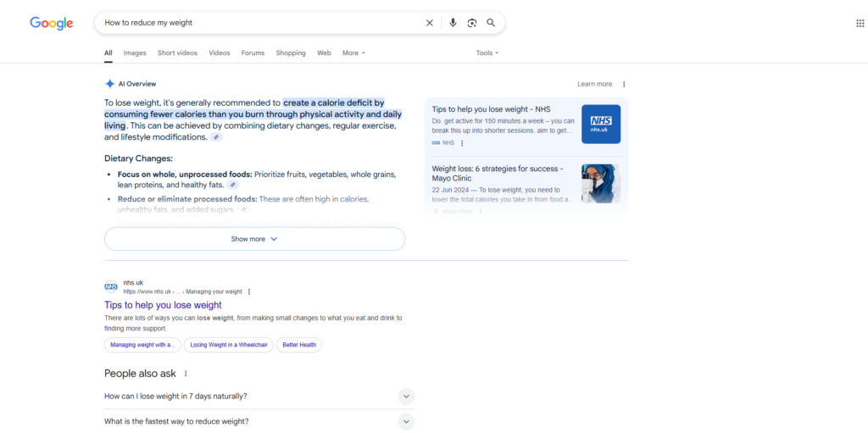Click the AI Overview sparkle icon

tap(109, 84)
